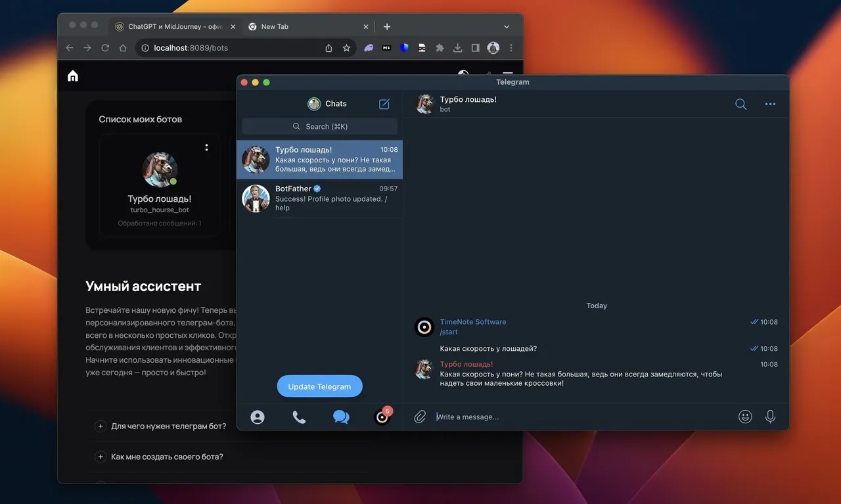Close the ChatGPT и MidJourney tab
841x504 pixels.
point(233,27)
